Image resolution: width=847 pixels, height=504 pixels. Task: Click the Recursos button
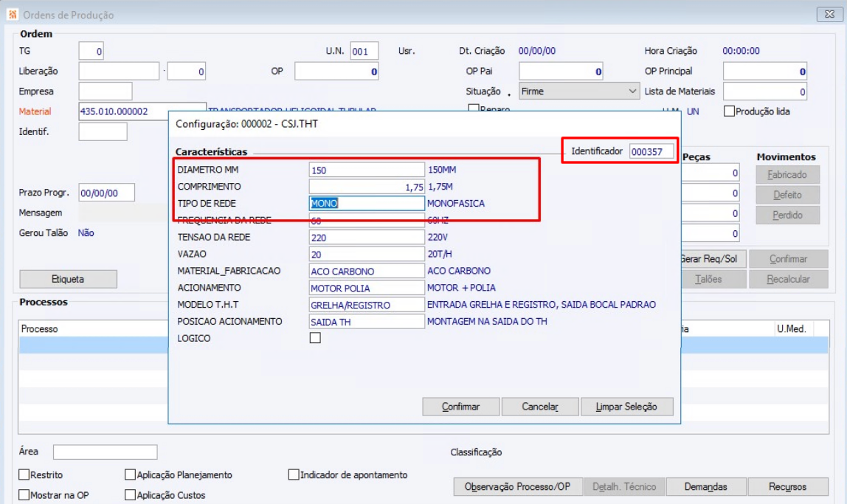(x=787, y=487)
